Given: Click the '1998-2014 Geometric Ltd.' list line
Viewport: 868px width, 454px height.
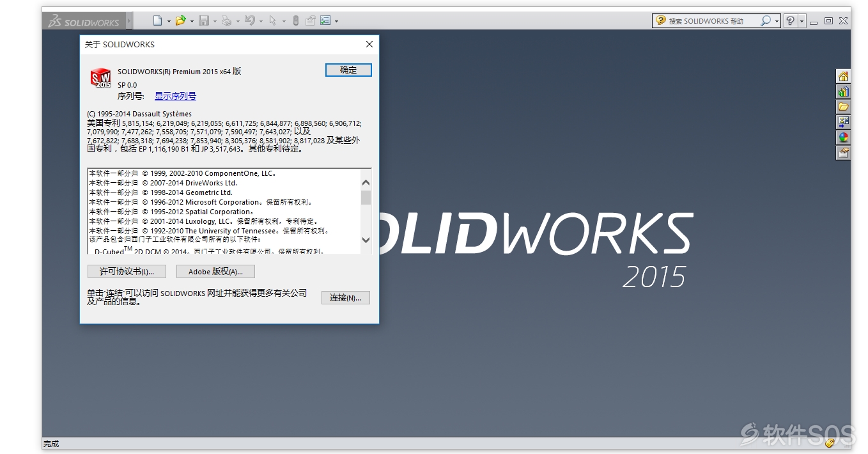Looking at the screenshot, I should click(161, 192).
